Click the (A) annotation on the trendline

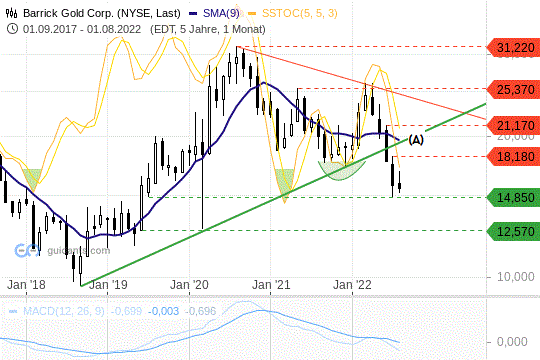point(416,140)
